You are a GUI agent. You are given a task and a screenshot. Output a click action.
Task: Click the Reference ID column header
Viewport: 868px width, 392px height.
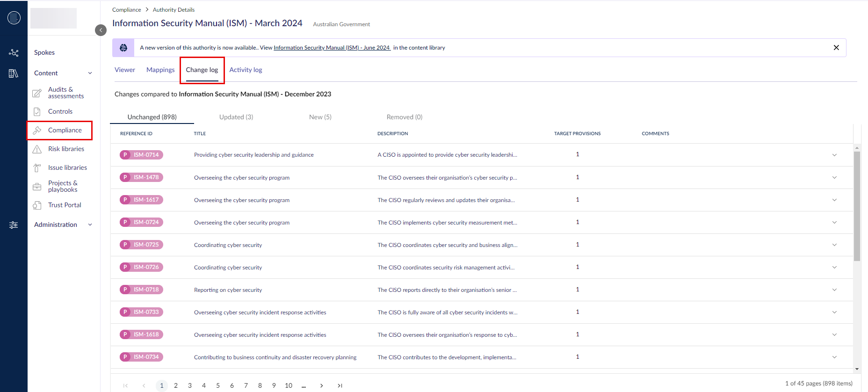136,134
